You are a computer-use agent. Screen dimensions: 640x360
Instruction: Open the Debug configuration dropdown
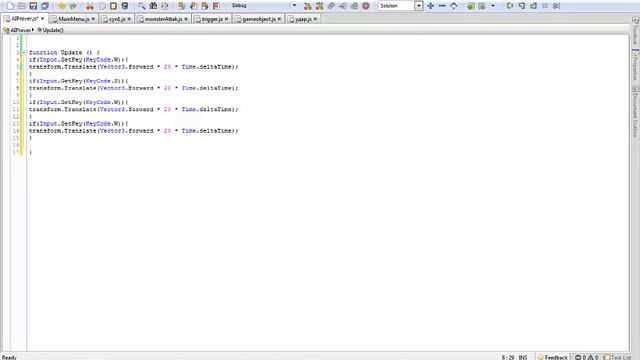(294, 6)
